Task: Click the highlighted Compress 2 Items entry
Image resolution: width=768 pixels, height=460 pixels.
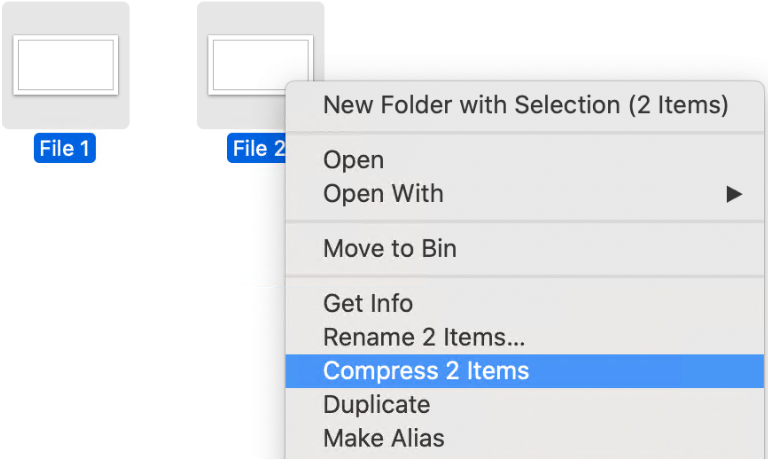Action: pos(426,372)
